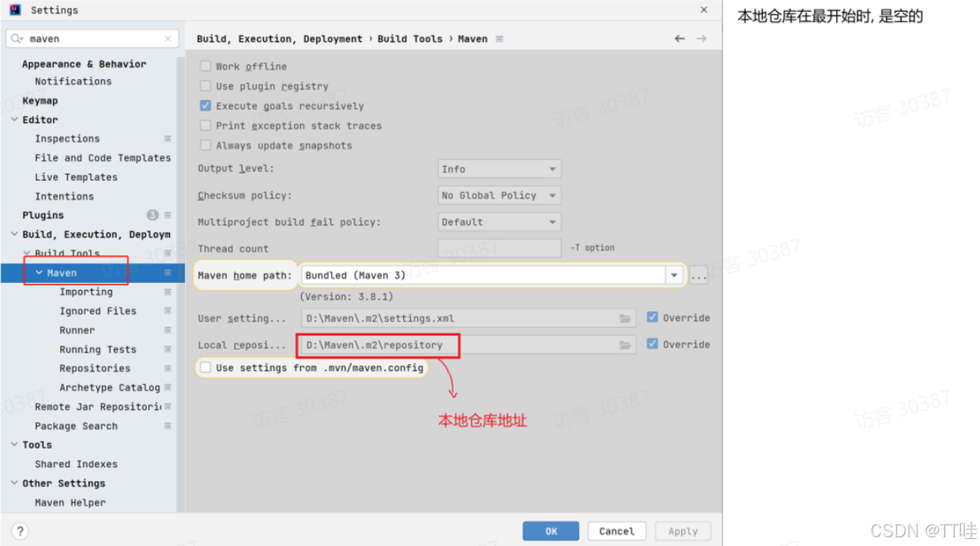Click the project icon on Running Tests row
The width and height of the screenshot is (980, 546).
[168, 349]
